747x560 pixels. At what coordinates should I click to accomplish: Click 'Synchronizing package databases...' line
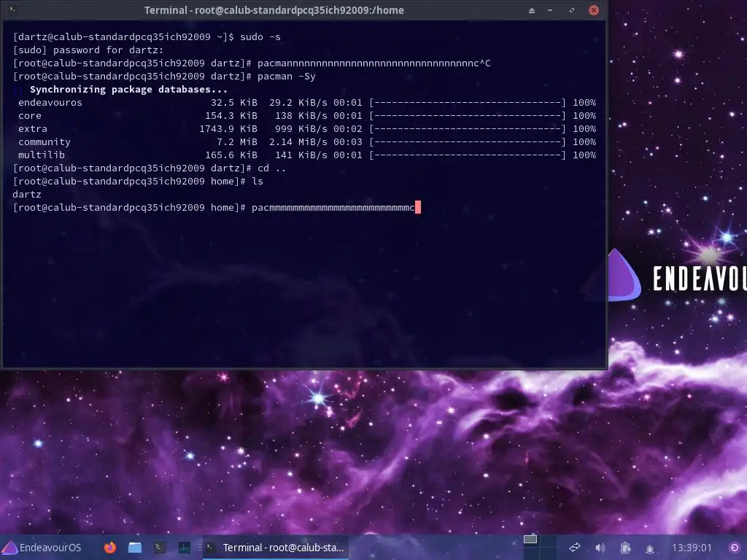click(x=128, y=90)
